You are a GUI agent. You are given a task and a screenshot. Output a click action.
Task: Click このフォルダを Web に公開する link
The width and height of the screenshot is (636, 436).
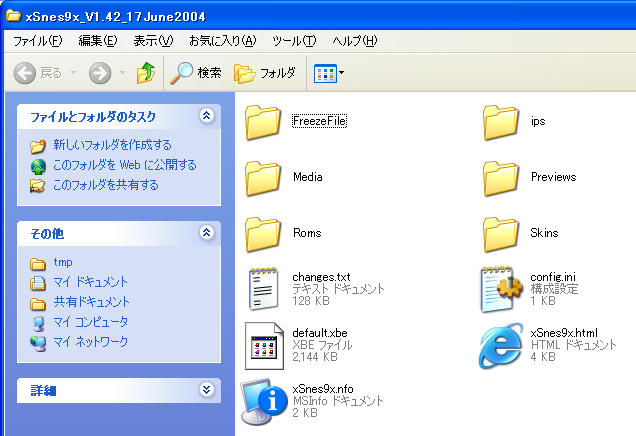[125, 165]
